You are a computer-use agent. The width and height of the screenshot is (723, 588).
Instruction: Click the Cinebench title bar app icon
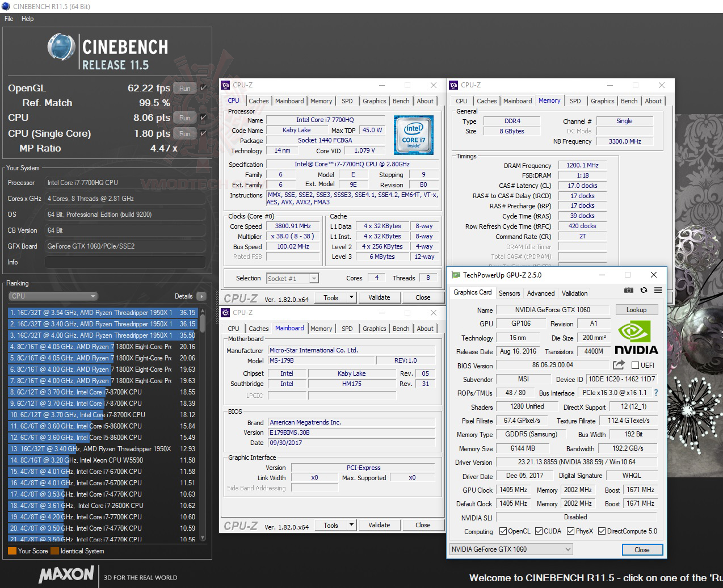[6, 6]
